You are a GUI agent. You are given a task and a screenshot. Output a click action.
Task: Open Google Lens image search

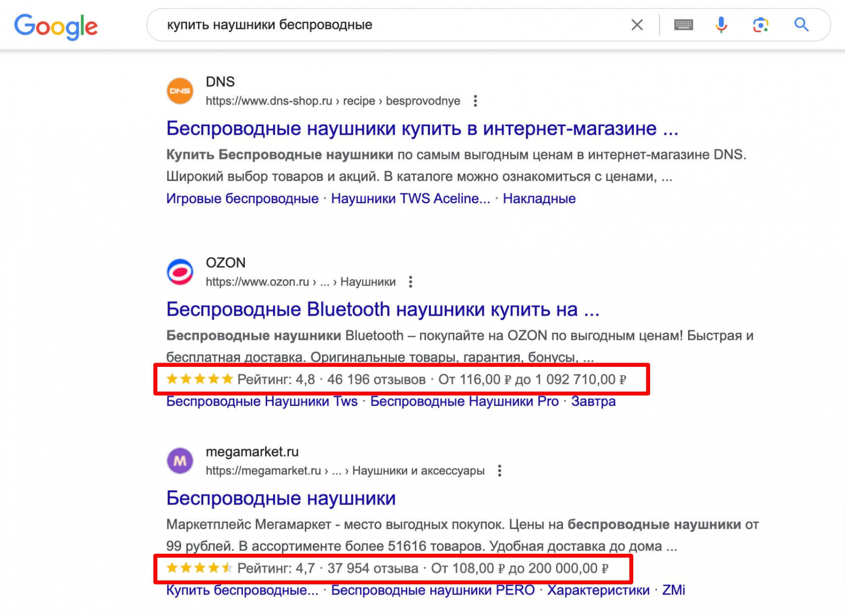[x=760, y=25]
